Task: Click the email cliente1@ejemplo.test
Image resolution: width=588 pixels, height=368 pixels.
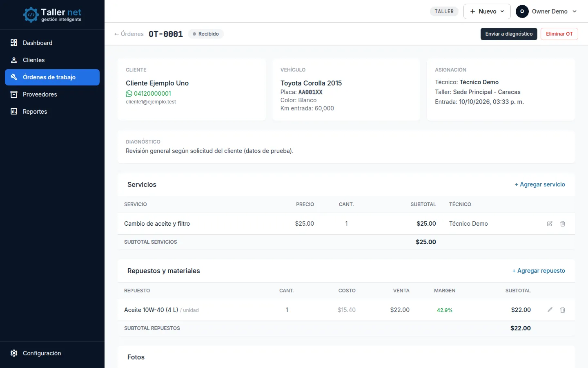Action: 151,102
